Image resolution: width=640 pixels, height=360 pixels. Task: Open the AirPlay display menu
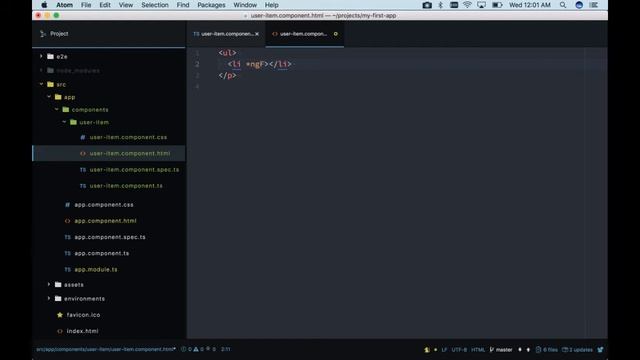tap(482, 5)
